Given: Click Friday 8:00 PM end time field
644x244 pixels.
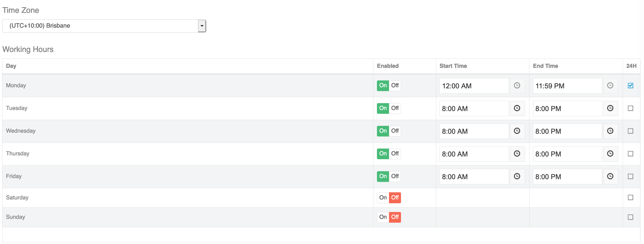Looking at the screenshot, I should (567, 176).
